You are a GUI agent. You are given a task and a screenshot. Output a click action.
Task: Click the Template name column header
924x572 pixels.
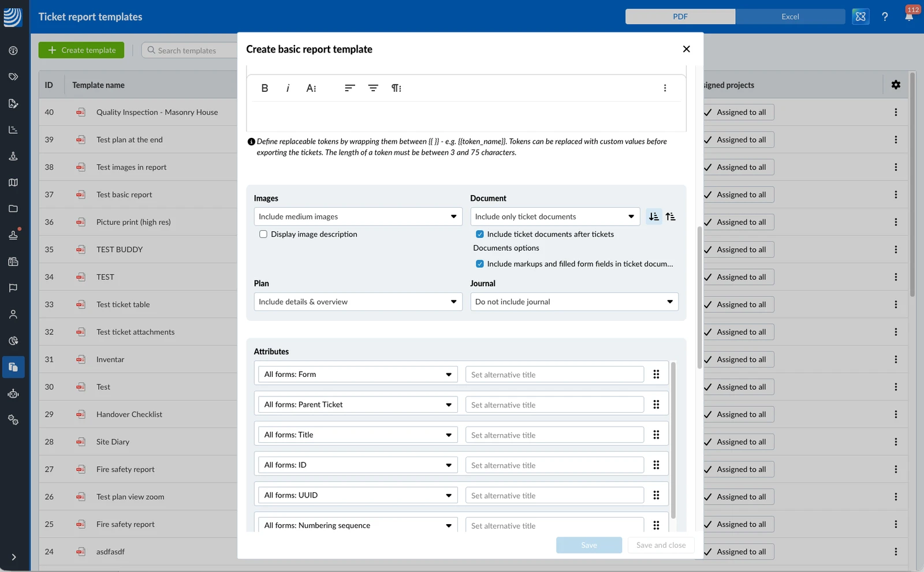pyautogui.click(x=98, y=85)
